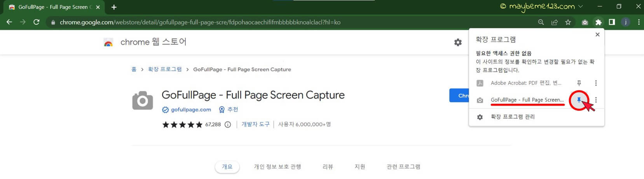This screenshot has width=644, height=179.
Task: Switch to 관련 프로그램 tab
Action: click(x=403, y=167)
